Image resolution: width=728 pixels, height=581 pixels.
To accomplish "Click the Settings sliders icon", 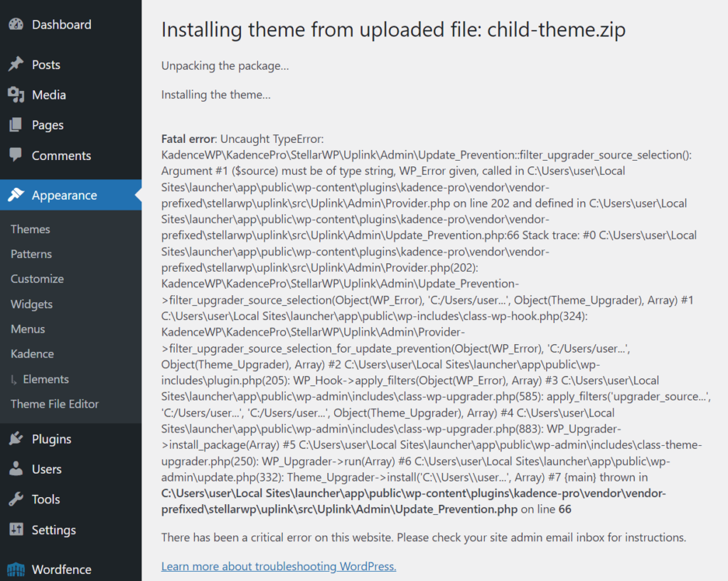I will click(x=16, y=530).
